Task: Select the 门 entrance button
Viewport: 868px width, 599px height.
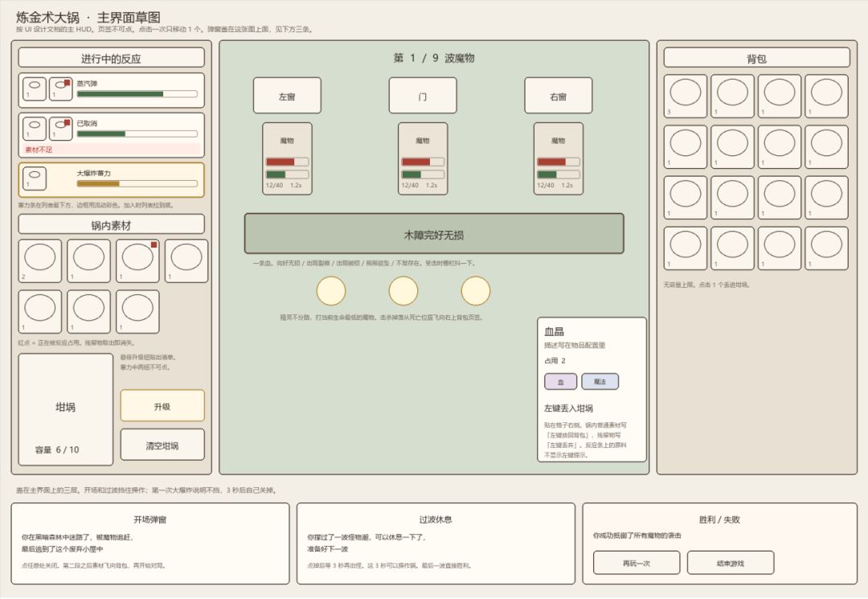Action: tap(423, 96)
